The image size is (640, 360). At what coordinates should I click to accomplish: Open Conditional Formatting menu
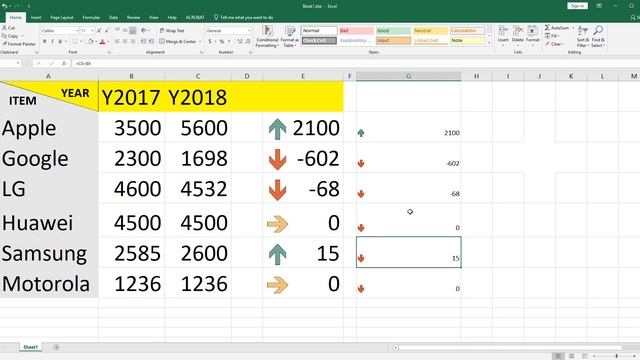click(x=267, y=36)
